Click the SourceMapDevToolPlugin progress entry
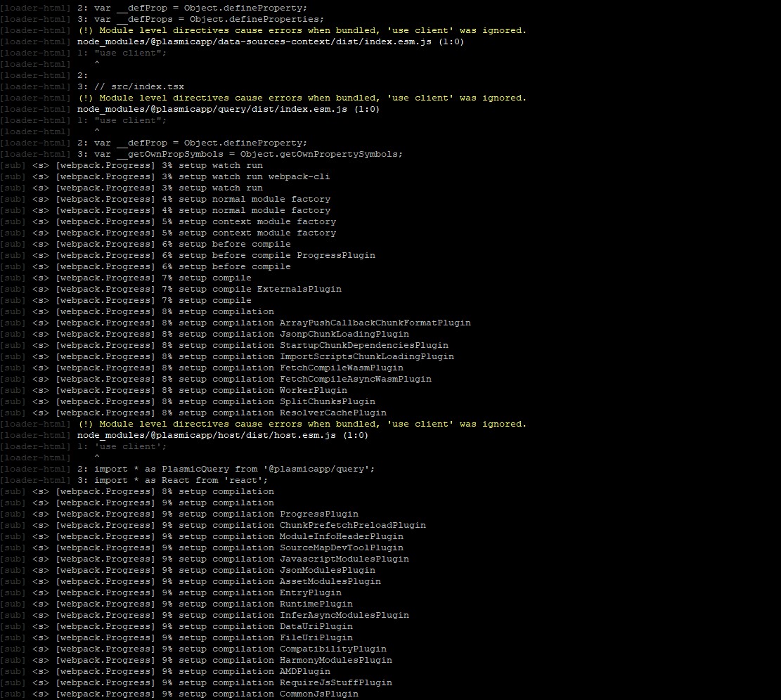Image resolution: width=781 pixels, height=700 pixels. point(341,547)
